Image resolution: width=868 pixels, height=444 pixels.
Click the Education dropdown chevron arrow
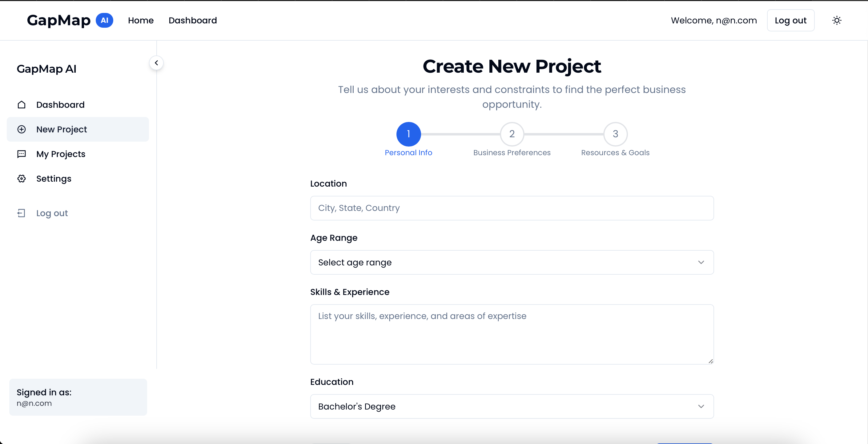701,406
